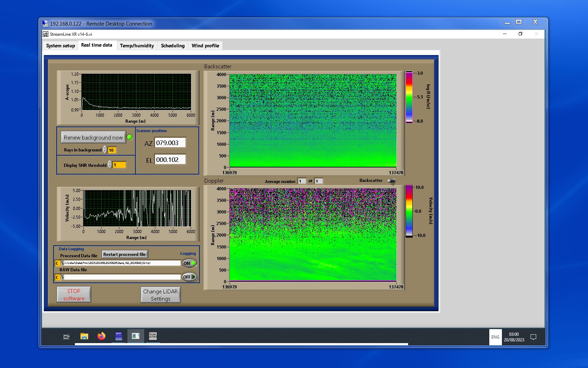Open Firefox from the remote taskbar
This screenshot has width=588, height=368.
click(101, 336)
